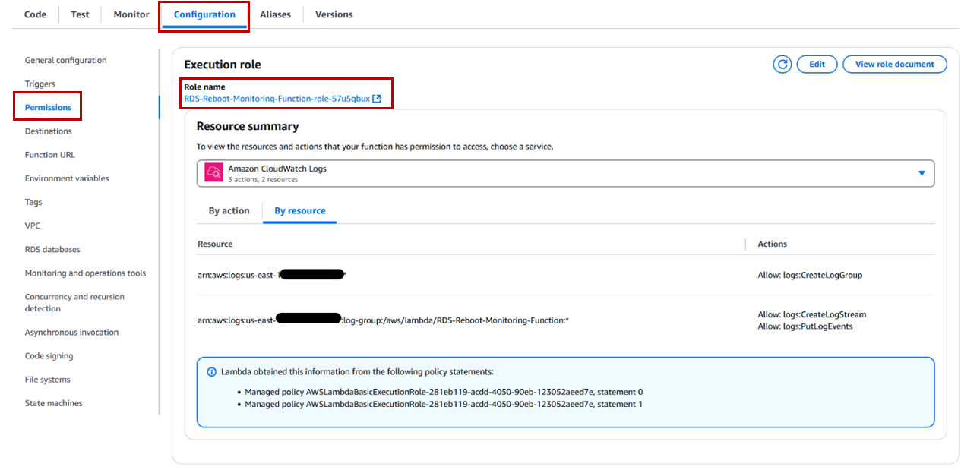Select RDS databases in sidebar

(52, 250)
